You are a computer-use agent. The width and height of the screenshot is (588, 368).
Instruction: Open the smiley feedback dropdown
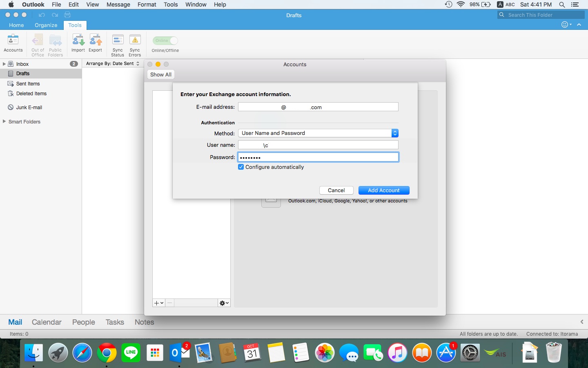566,25
